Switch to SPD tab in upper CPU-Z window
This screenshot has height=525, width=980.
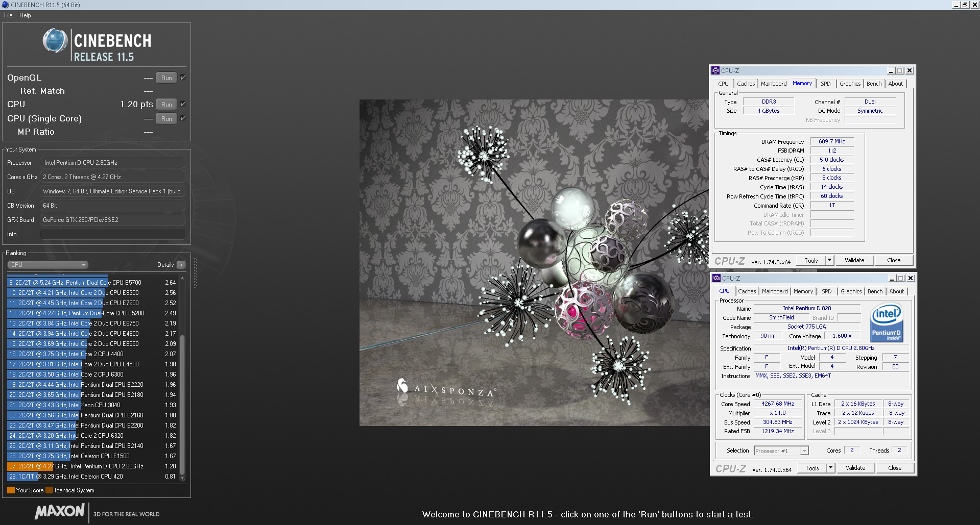(826, 84)
